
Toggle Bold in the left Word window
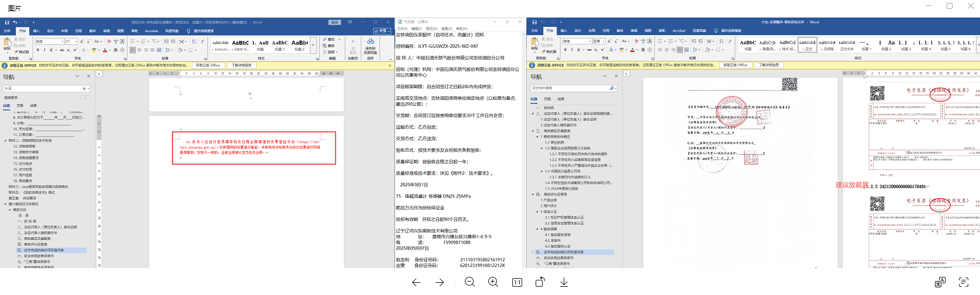point(37,50)
